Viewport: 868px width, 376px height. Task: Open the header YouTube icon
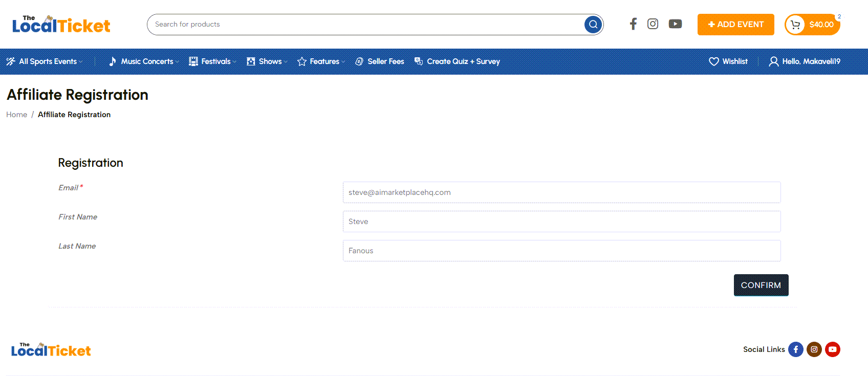(675, 24)
